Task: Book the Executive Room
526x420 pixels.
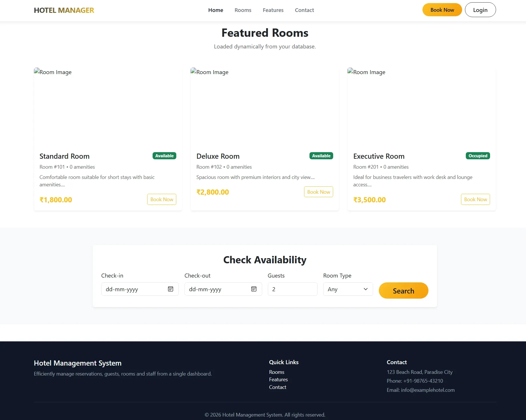Action: (475, 199)
